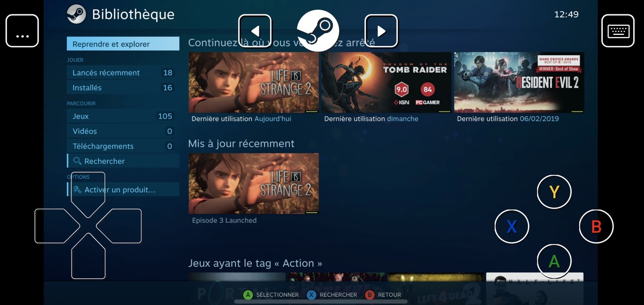Tap the left arrow overlay button

pyautogui.click(x=255, y=31)
